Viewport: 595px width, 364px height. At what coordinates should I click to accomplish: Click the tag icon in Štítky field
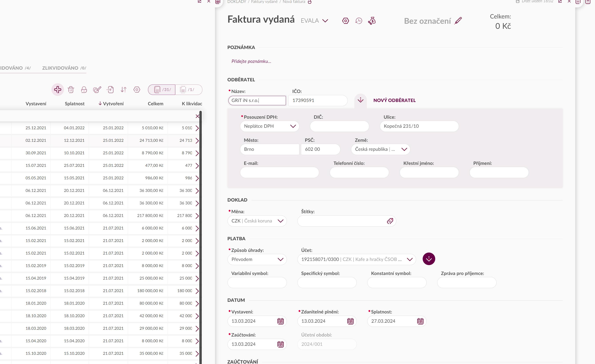pyautogui.click(x=390, y=221)
